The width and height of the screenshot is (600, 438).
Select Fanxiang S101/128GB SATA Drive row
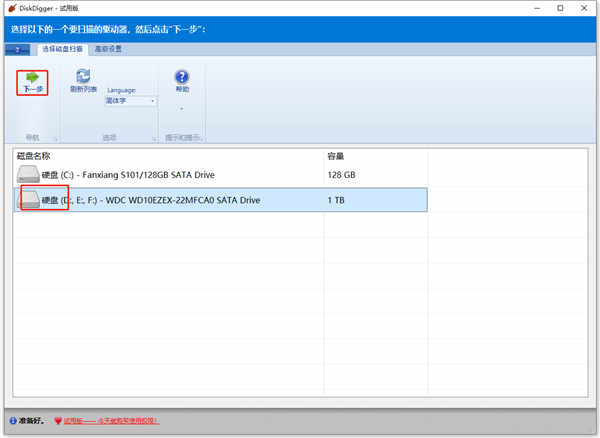220,175
